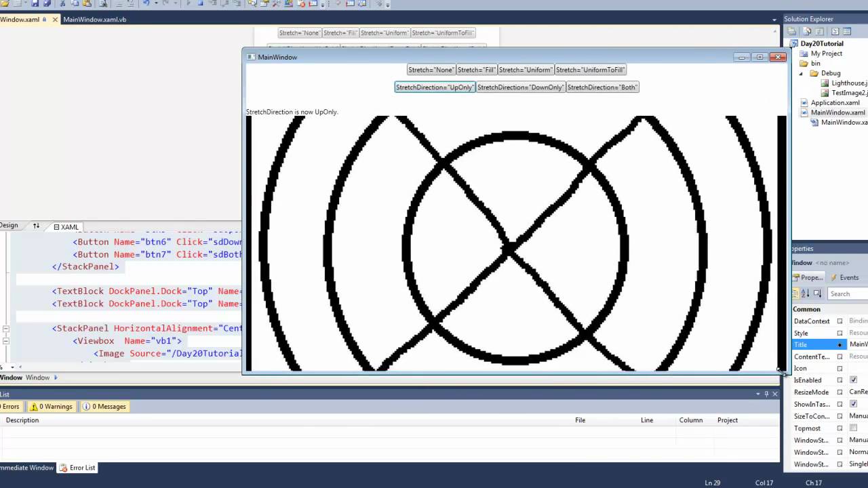Viewport: 868px width, 488px height.
Task: Click the property marker beside DataContext
Action: coord(840,321)
